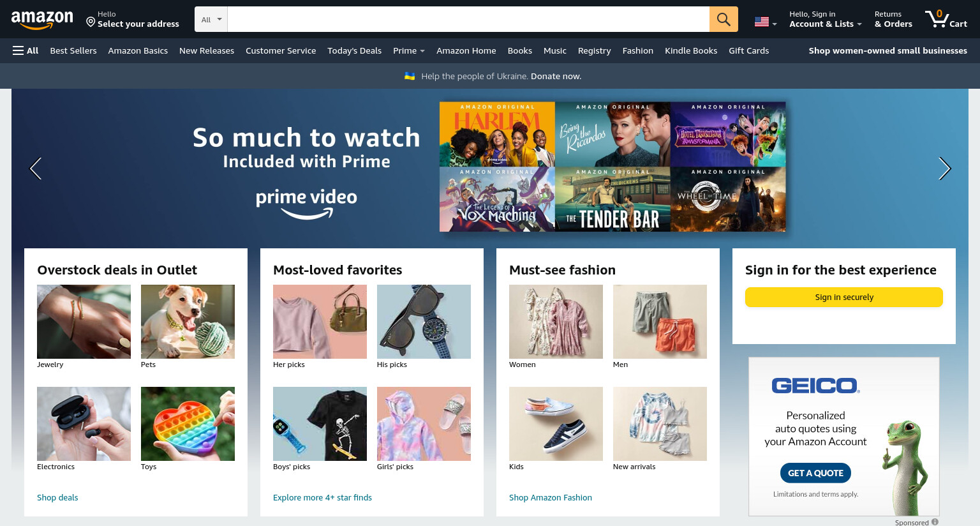
Task: Click the location pin address icon
Action: pos(91,22)
